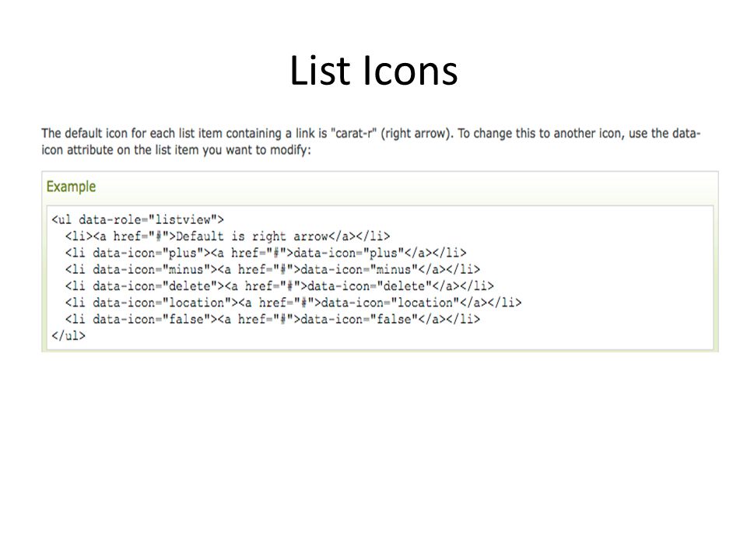Viewport: 747px width, 560px height.
Task: Click the green Example panel header area
Action: pos(380,187)
